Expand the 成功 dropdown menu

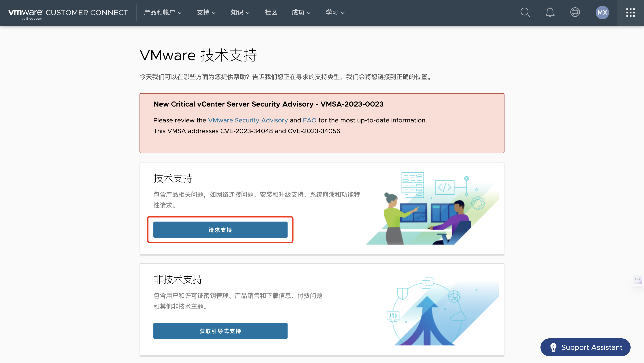[301, 13]
